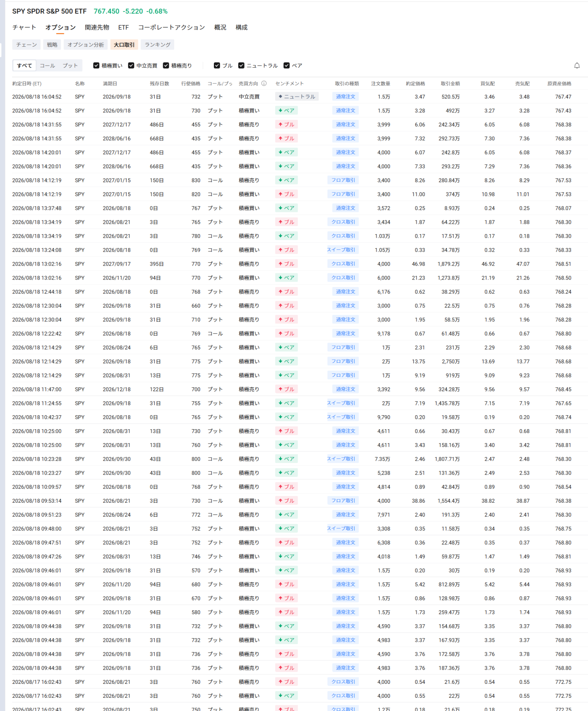588x711 pixels.
Task: Filter by コール options only
Action: pyautogui.click(x=47, y=65)
